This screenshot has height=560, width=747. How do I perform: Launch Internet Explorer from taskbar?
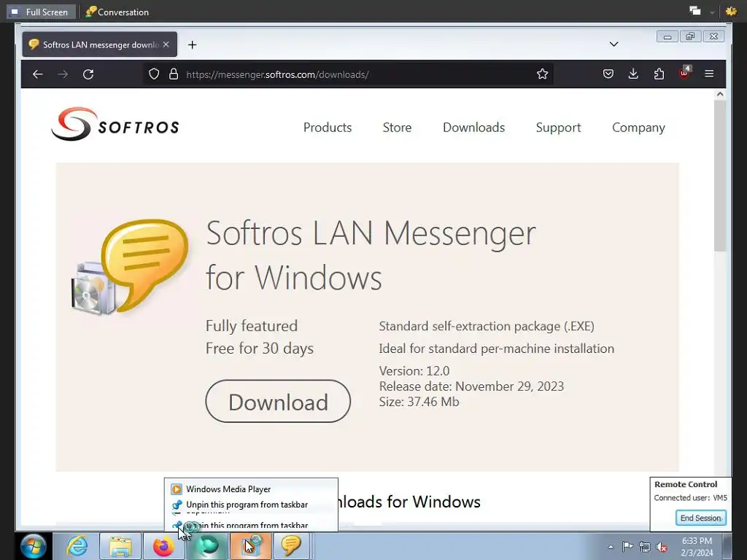coord(77,545)
